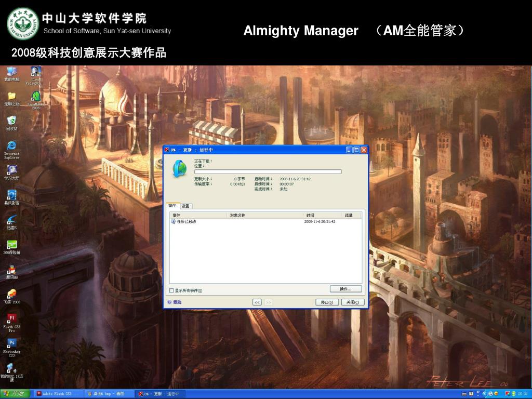This screenshot has width=532, height=399.
Task: Open the 学习大厅 desktop icon
Action: (11, 172)
